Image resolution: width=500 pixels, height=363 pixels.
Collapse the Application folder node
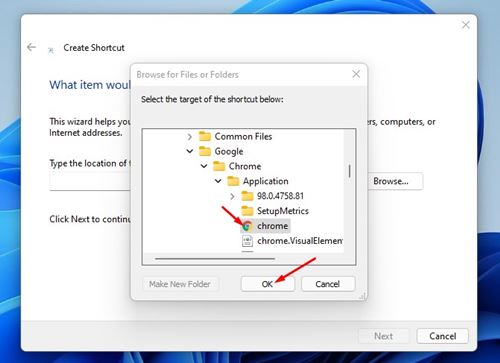[218, 181]
